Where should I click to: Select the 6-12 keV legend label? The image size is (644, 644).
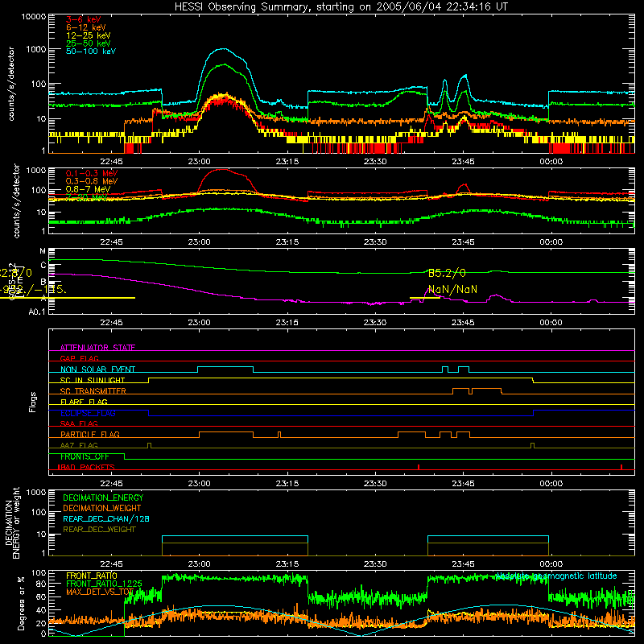(86, 27)
